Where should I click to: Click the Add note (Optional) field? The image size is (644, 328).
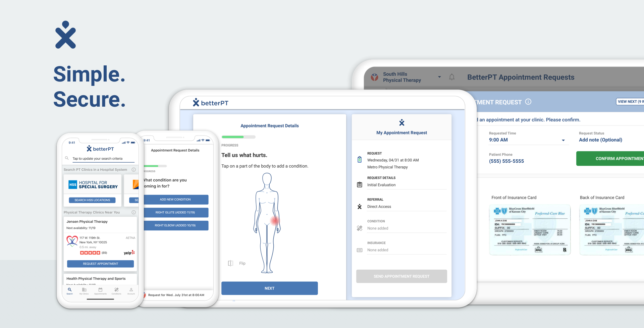coord(600,140)
